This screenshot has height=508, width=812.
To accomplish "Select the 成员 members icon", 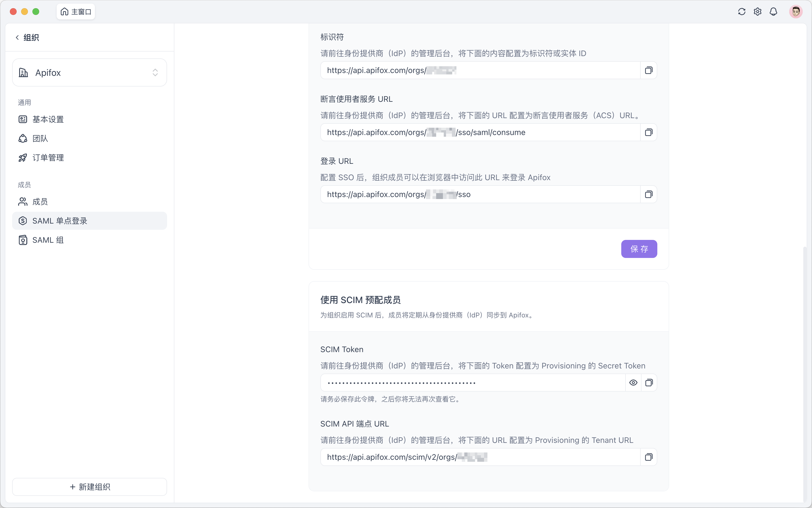I will click(x=23, y=202).
